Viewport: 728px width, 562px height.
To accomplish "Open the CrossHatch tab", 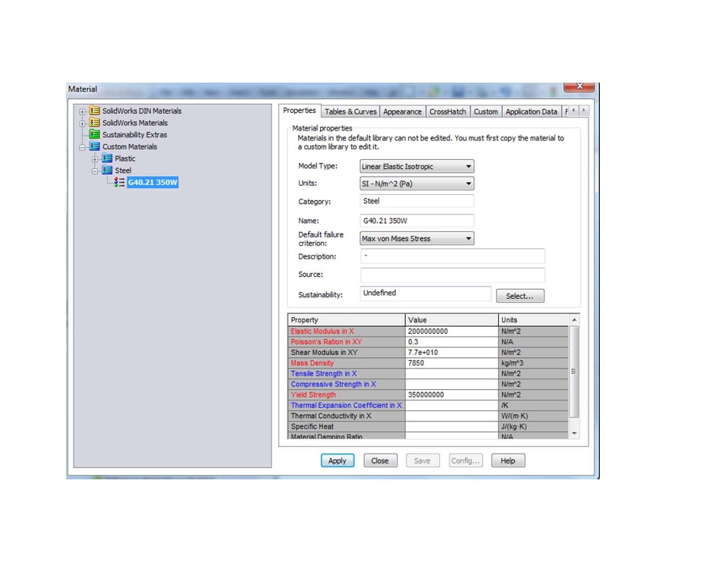I will coord(447,111).
